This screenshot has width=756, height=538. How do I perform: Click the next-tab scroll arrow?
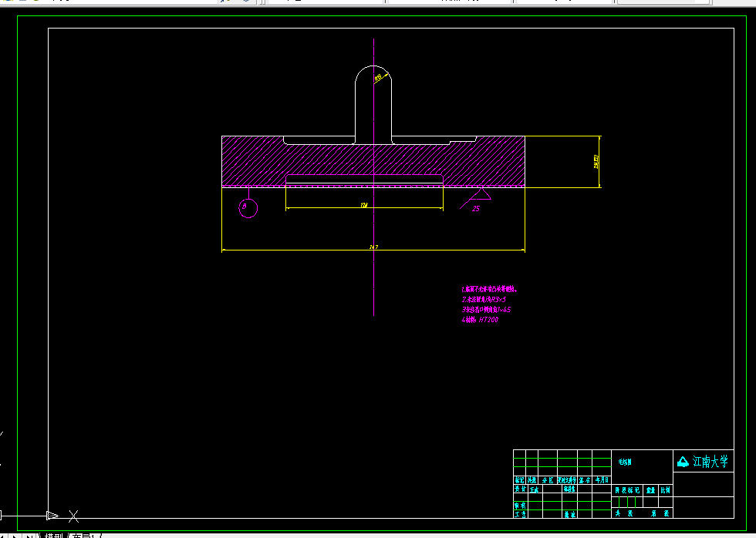15,536
